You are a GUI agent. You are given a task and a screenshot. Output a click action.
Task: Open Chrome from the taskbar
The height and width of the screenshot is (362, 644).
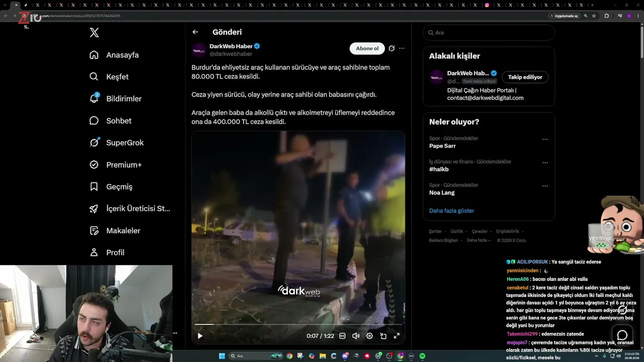click(x=289, y=356)
